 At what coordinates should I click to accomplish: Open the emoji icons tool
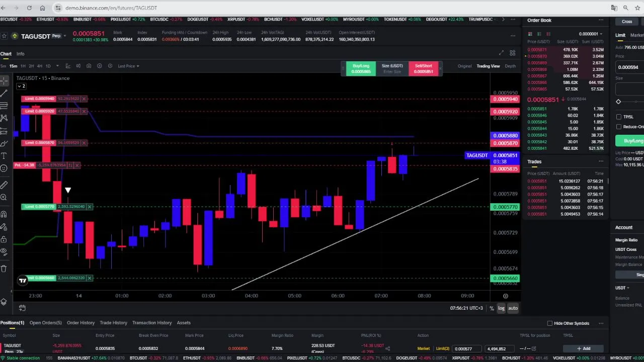(x=4, y=168)
